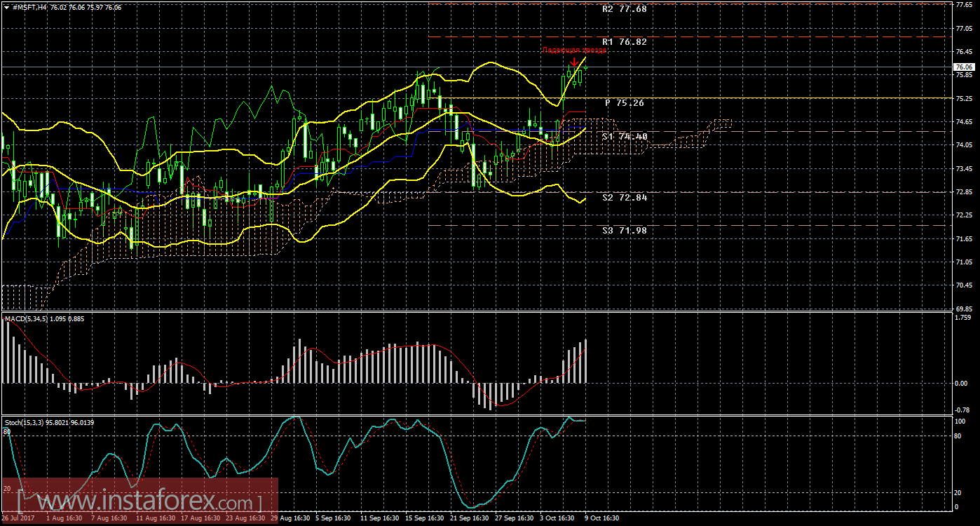Viewport: 980px width, 526px height.
Task: Click the 1.759 MACD scale value
Action: point(964,318)
